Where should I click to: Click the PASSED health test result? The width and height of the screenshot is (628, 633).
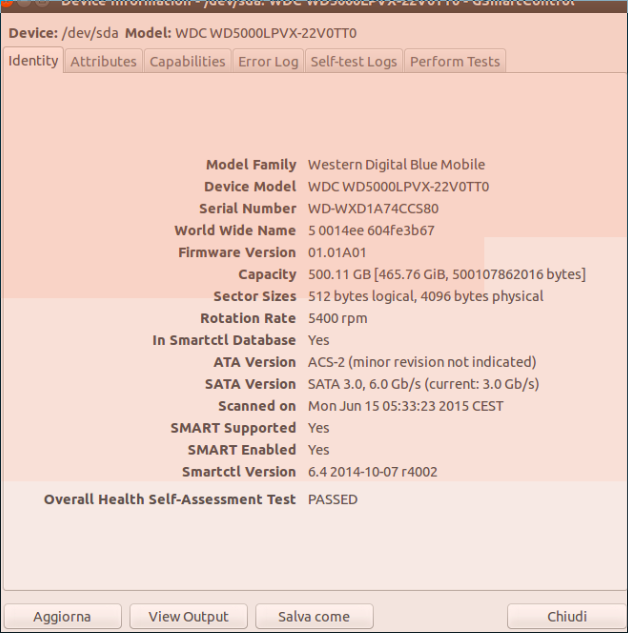[333, 500]
